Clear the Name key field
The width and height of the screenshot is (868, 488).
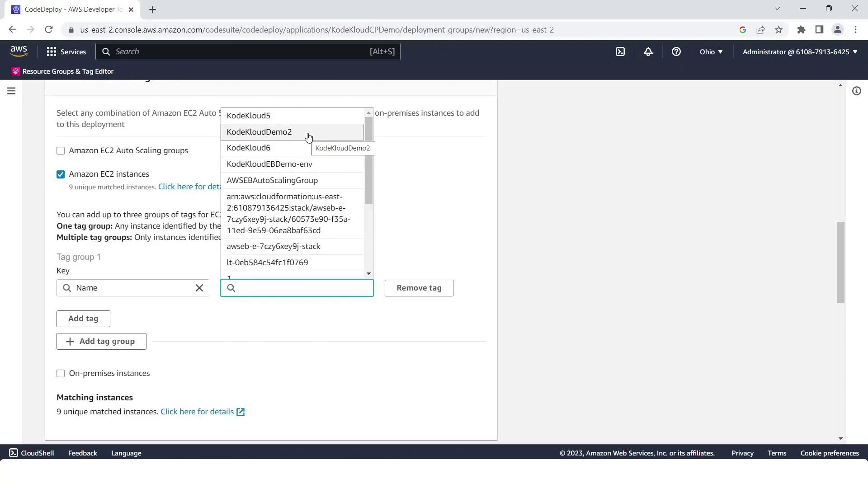(199, 288)
